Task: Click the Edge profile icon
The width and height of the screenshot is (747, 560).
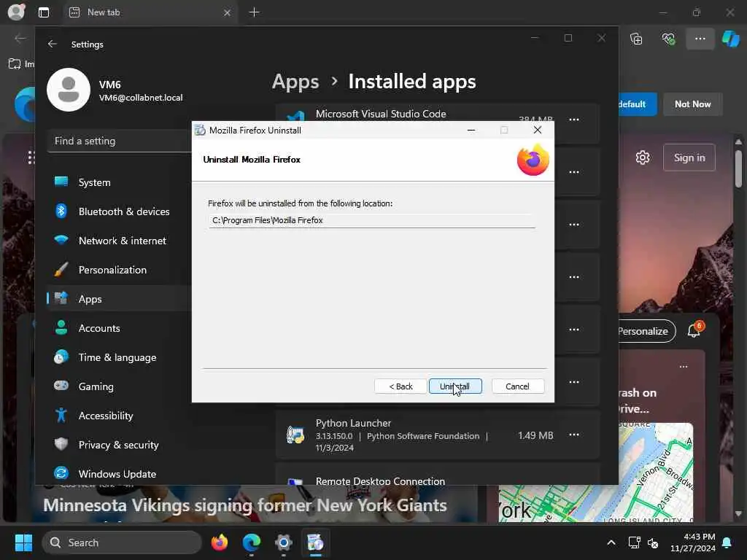Action: tap(16, 12)
